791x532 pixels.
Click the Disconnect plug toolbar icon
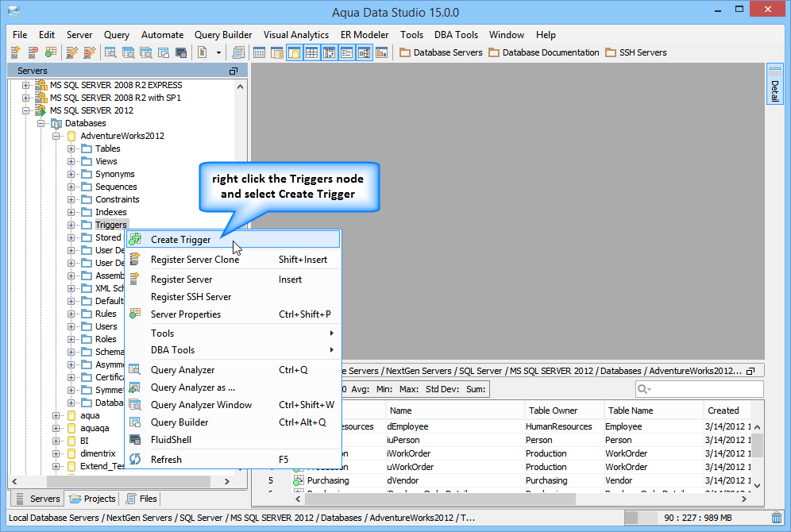pyautogui.click(x=89, y=52)
